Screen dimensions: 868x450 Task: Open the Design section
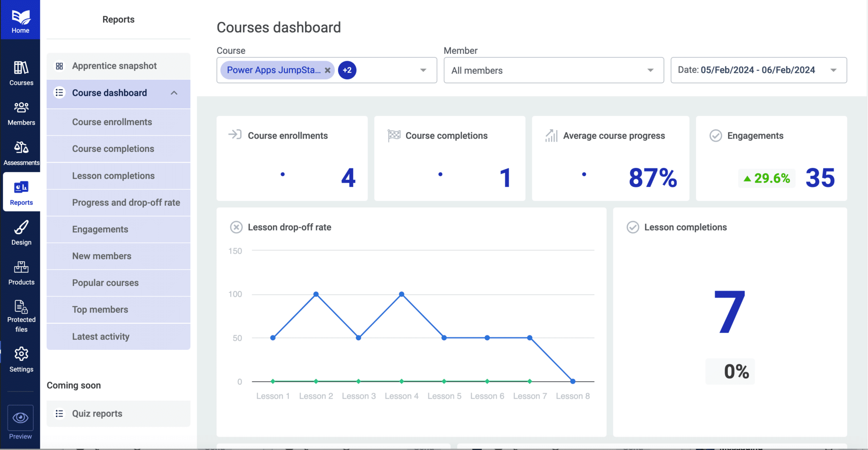coord(20,231)
